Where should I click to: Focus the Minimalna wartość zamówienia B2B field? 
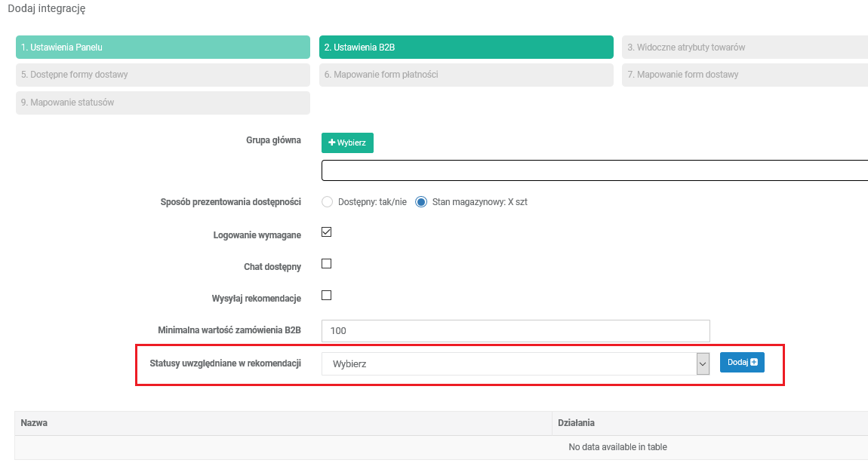click(516, 331)
